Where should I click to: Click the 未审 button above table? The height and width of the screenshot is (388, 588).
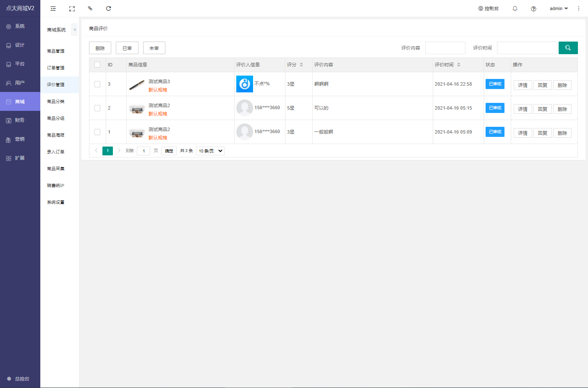tap(154, 48)
